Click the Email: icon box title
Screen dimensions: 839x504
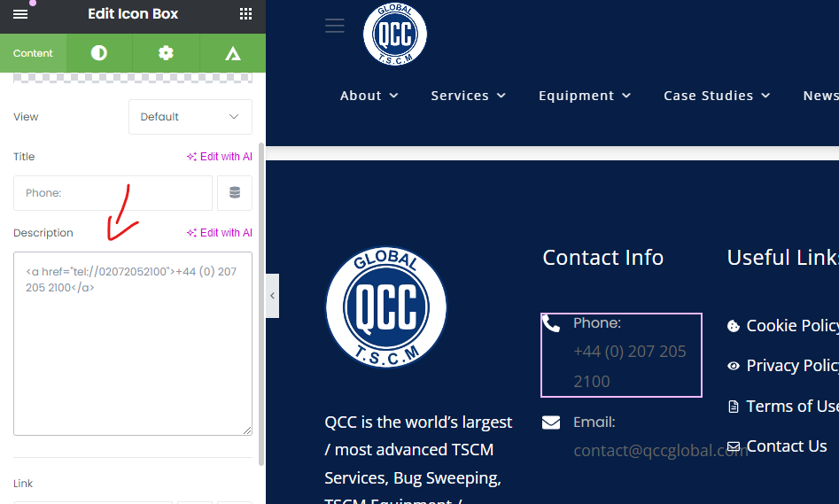click(x=594, y=423)
